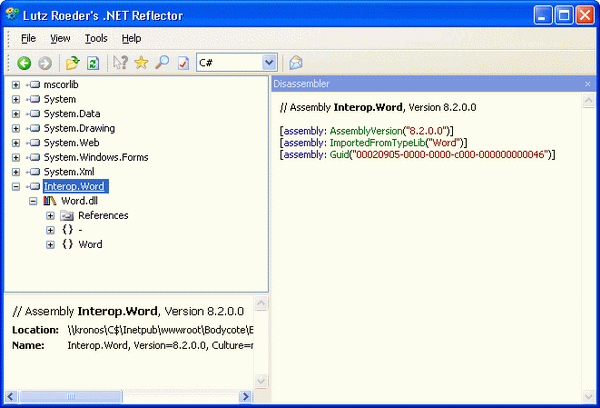Click the info pane horizontal scrollbar thumb
This screenshot has height=408, width=600.
(71, 397)
